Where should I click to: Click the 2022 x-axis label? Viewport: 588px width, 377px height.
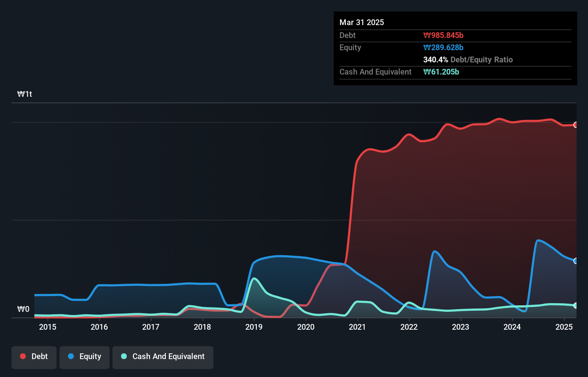(x=409, y=327)
